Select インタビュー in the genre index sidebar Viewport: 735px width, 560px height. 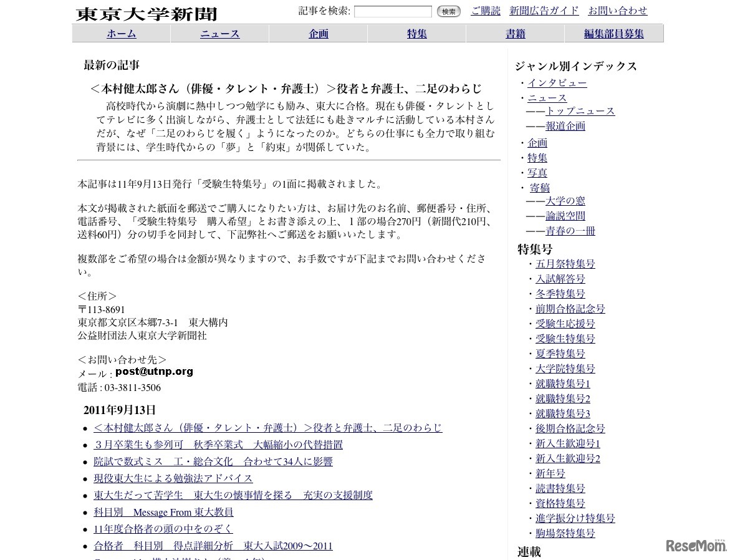tap(557, 82)
